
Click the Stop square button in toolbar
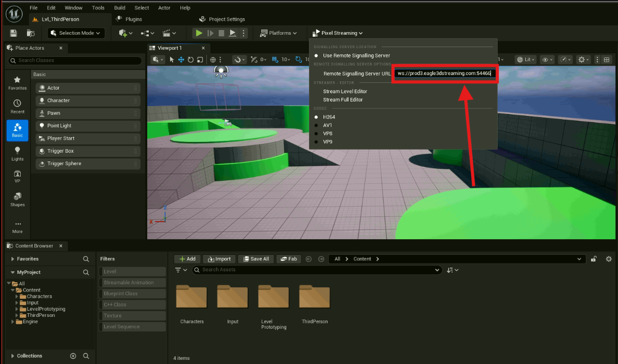point(221,33)
